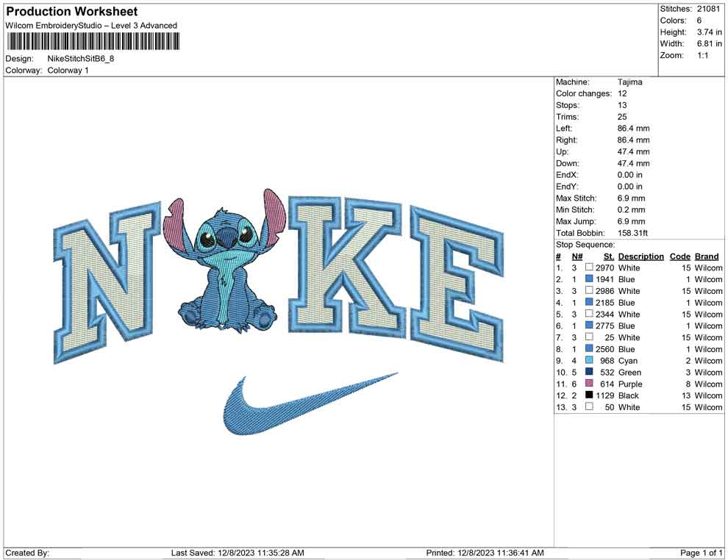Select the Height value 3.74 in
Image resolution: width=728 pixels, height=560 pixels.
click(709, 32)
